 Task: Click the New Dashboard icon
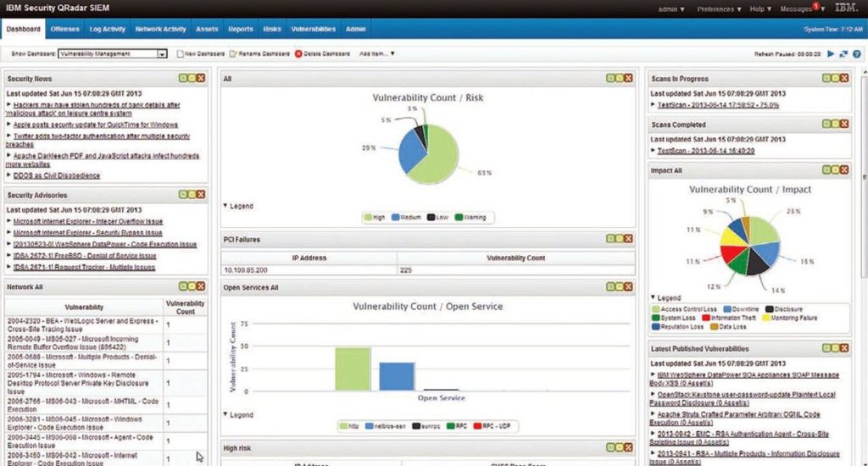pos(180,53)
